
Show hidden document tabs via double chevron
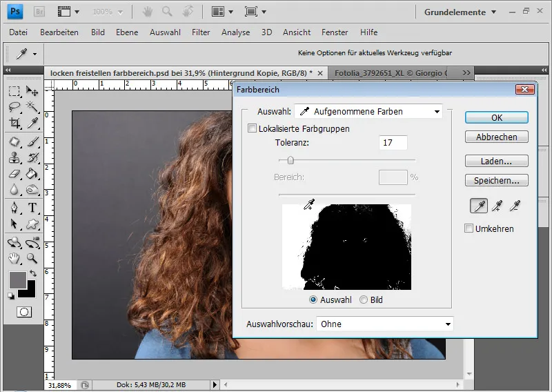click(466, 73)
